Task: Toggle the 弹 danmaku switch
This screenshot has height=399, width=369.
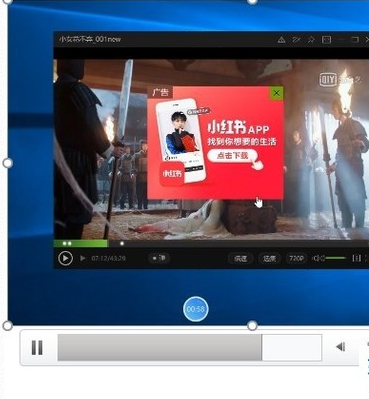Action: click(159, 258)
